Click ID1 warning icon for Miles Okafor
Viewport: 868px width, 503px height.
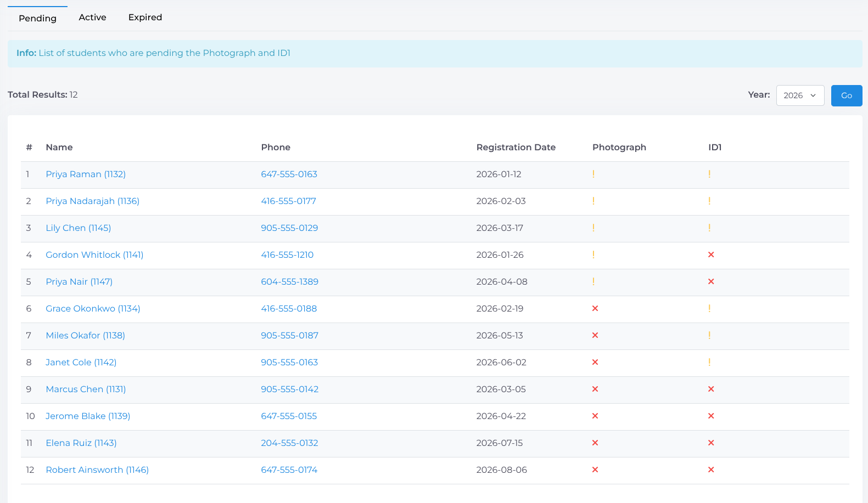(x=709, y=335)
